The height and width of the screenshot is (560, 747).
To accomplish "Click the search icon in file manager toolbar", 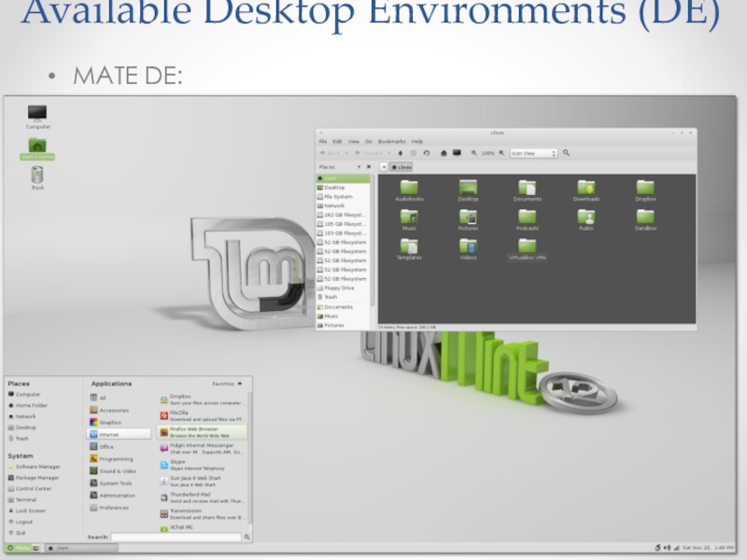I will click(x=566, y=153).
